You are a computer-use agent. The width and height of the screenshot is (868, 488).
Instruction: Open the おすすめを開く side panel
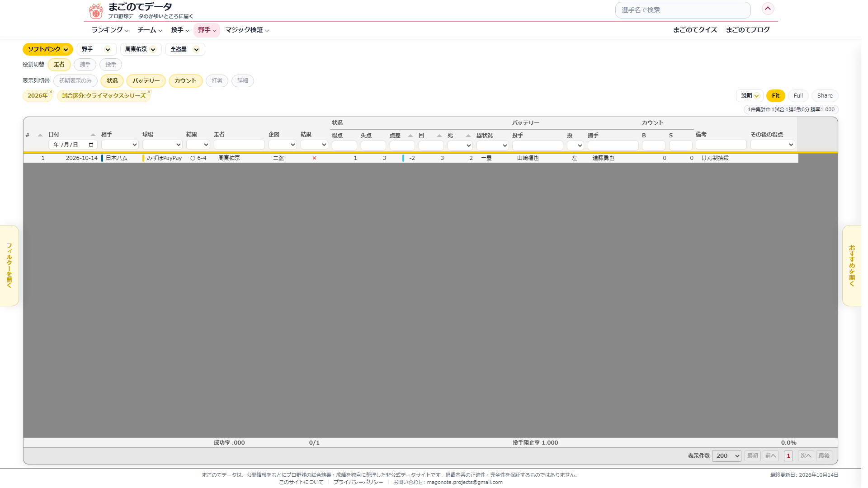pyautogui.click(x=852, y=266)
